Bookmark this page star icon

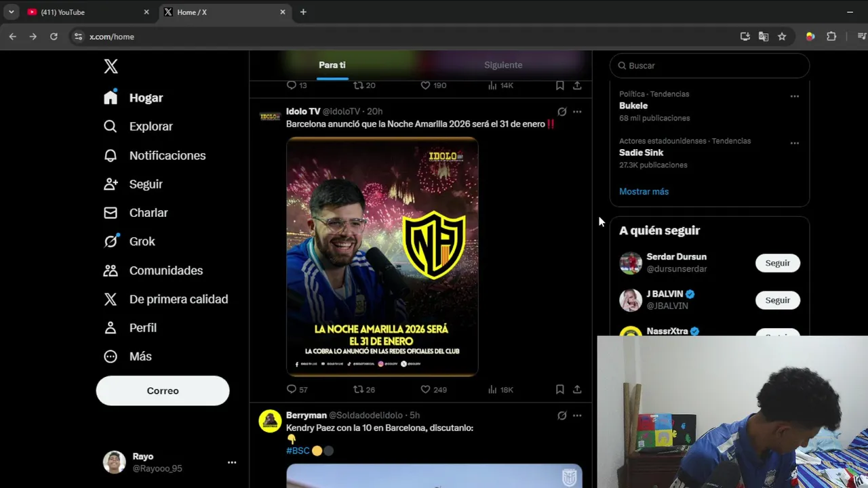pyautogui.click(x=782, y=37)
